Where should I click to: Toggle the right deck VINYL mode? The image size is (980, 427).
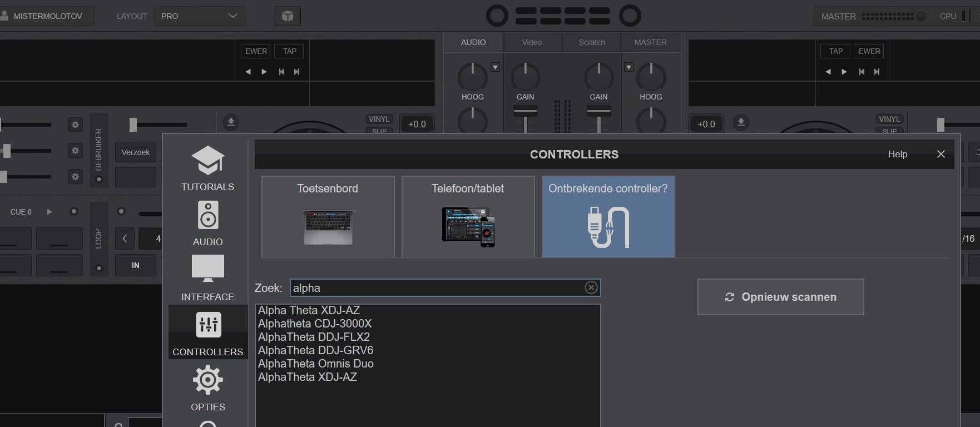[x=889, y=119]
